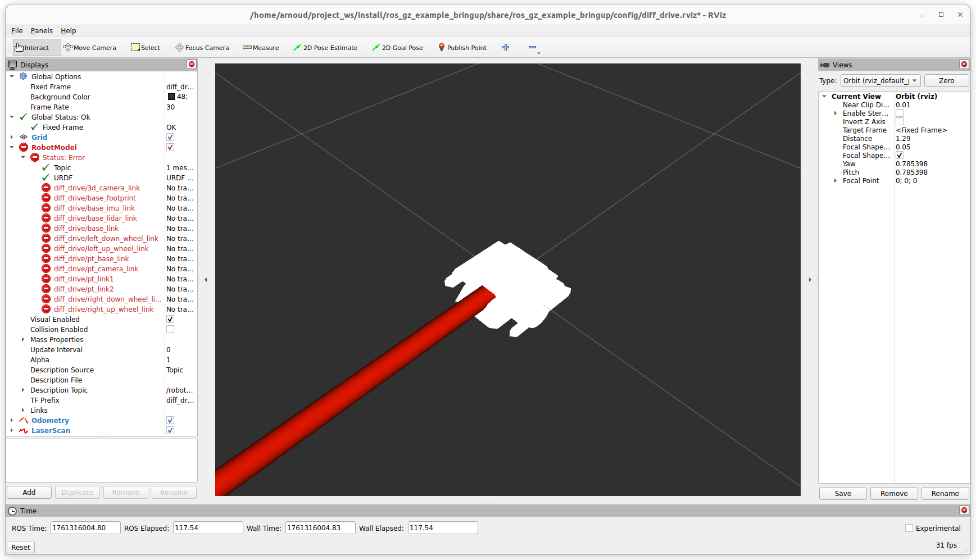The image size is (976, 560).
Task: Open the Panels menu
Action: point(42,31)
